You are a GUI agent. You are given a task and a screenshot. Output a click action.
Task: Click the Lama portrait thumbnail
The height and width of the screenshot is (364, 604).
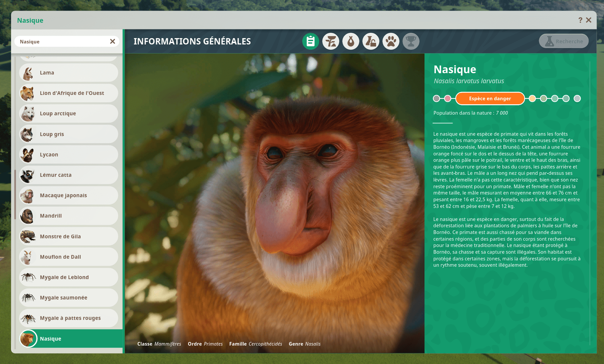click(28, 73)
